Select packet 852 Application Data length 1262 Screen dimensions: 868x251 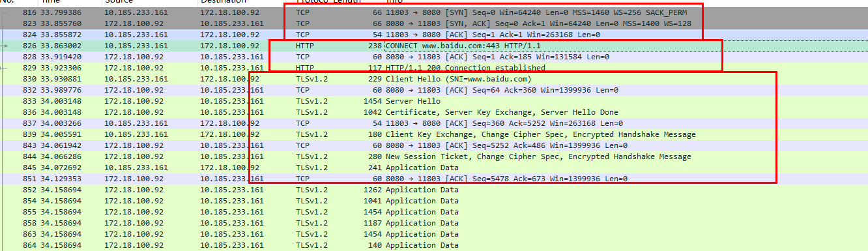tap(434, 190)
